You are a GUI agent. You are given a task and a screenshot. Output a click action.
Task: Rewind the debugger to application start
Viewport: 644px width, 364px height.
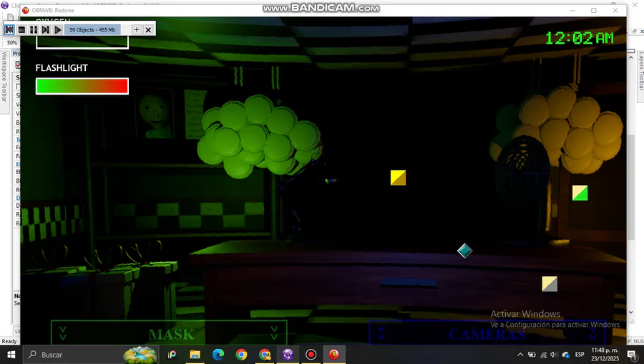click(9, 29)
